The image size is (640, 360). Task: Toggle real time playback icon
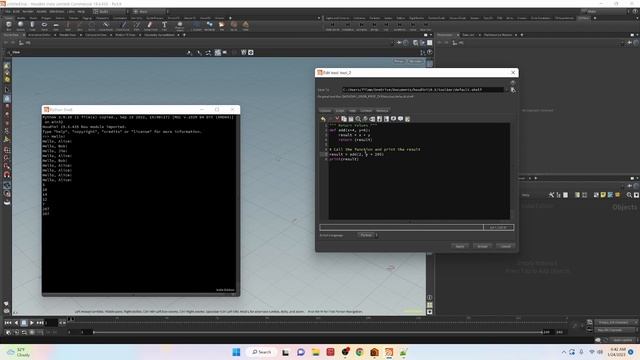tap(8, 333)
